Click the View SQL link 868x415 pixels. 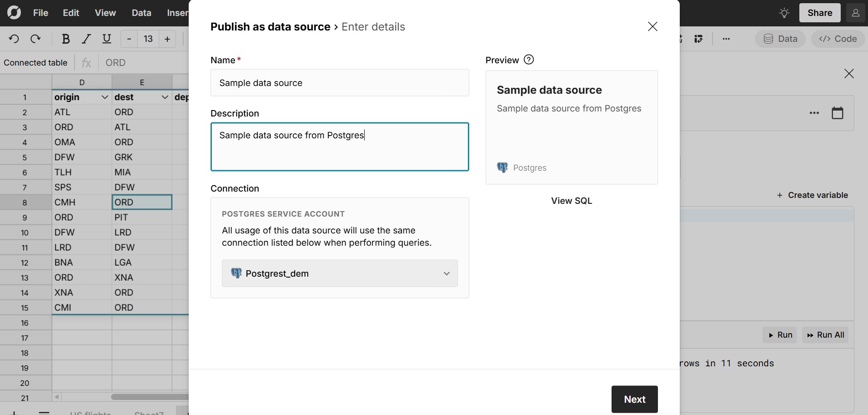pyautogui.click(x=572, y=201)
